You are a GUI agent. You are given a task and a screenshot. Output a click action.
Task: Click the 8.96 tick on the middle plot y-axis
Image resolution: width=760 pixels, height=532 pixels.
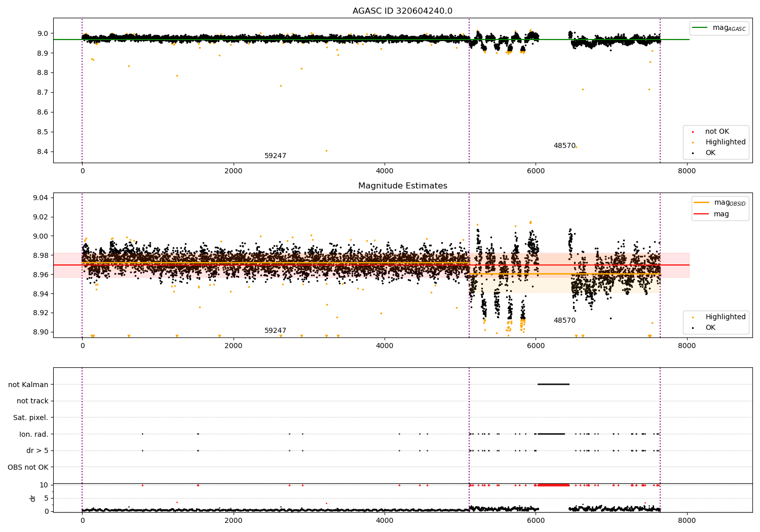[x=41, y=275]
